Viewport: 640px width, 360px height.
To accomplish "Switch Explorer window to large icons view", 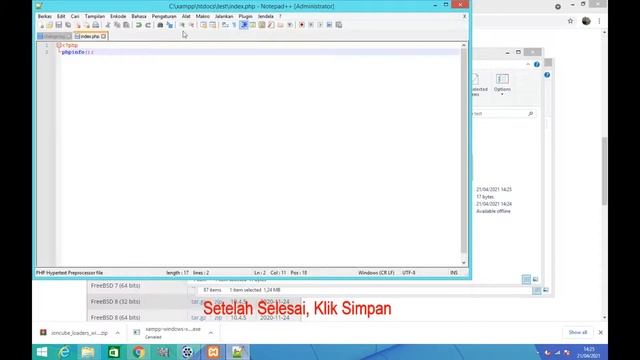I will click(x=536, y=279).
